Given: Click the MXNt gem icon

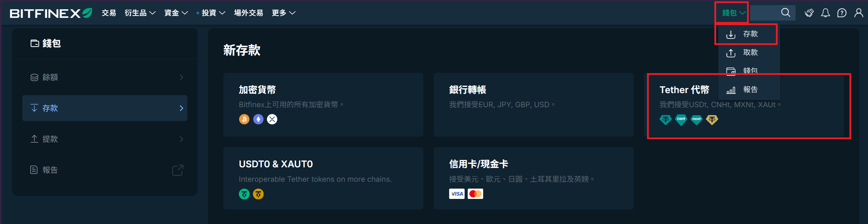Looking at the screenshot, I should (x=697, y=120).
